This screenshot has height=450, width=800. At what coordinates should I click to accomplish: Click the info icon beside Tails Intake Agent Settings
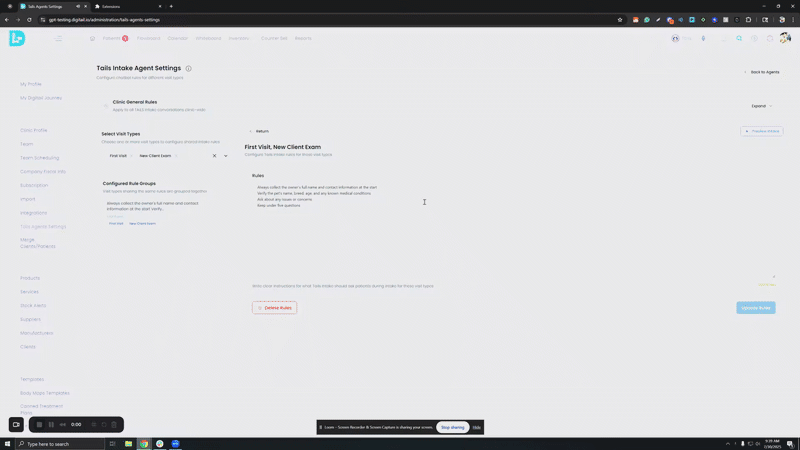point(188,68)
